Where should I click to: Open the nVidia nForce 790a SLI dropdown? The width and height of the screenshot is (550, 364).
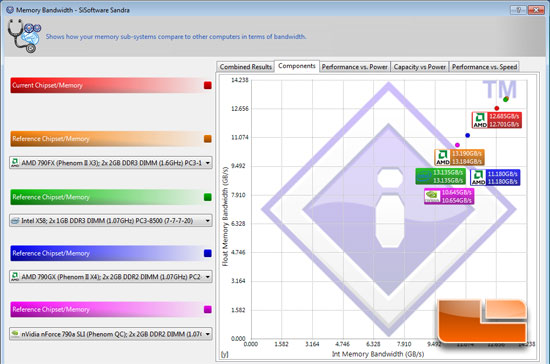[x=111, y=334]
